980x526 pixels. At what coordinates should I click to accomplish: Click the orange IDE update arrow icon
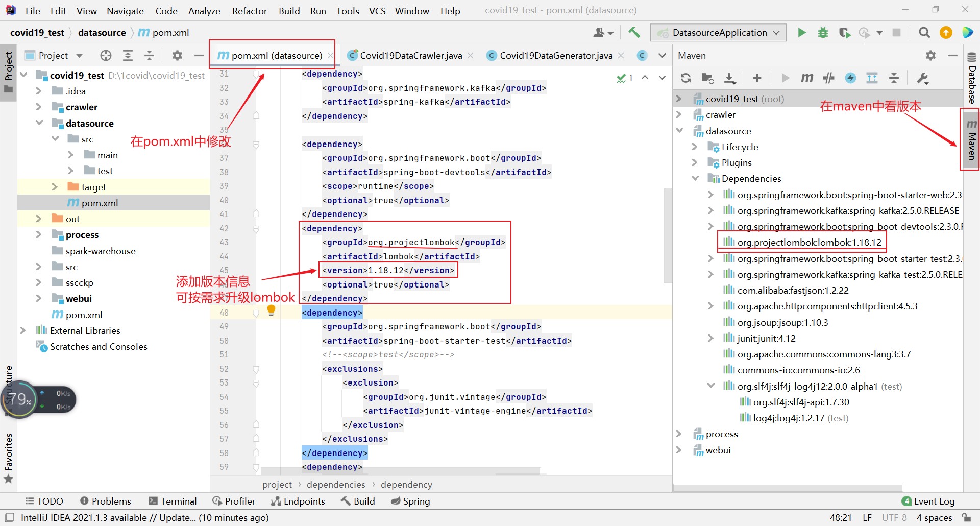tap(946, 33)
